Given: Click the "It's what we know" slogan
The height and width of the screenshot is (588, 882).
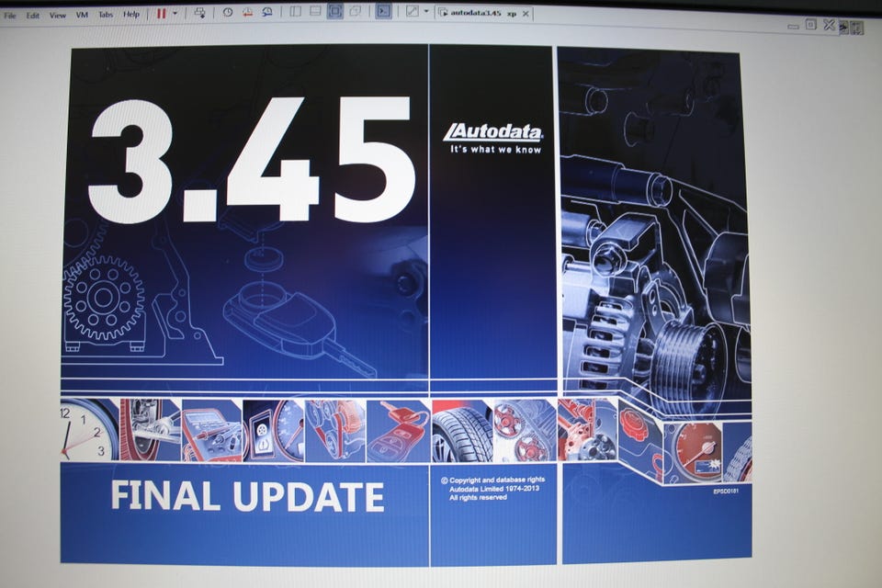Looking at the screenshot, I should (495, 150).
